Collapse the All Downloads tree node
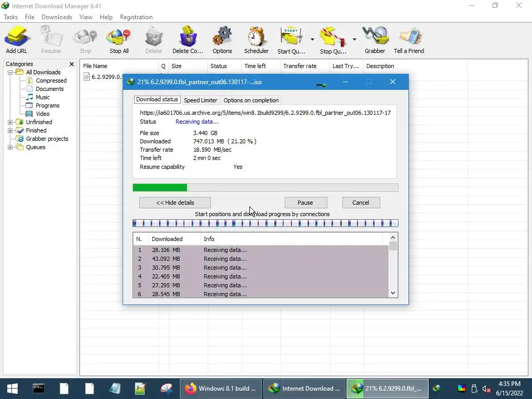 [10, 72]
